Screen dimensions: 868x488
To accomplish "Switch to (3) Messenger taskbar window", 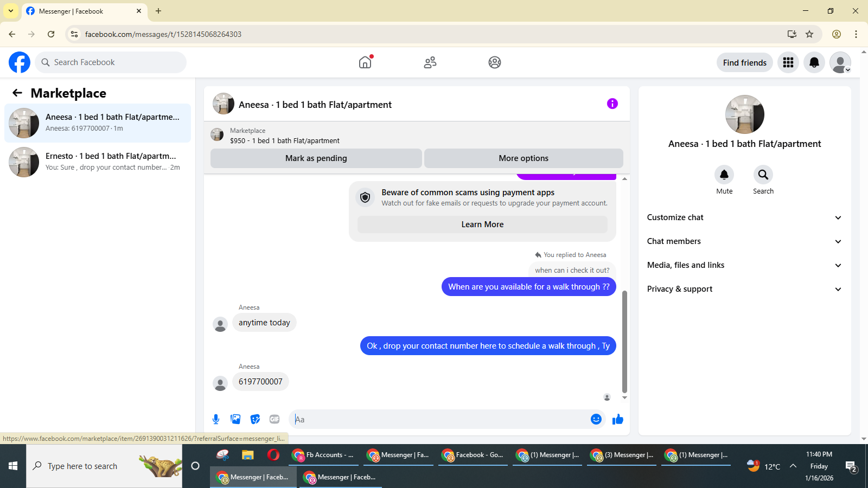I will click(622, 455).
